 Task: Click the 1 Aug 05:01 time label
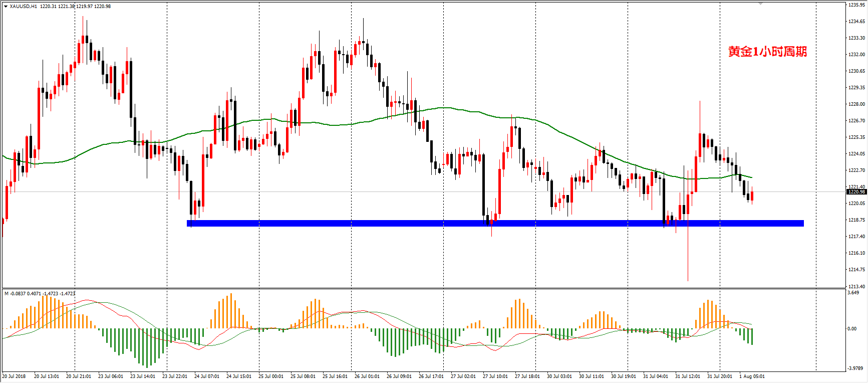click(752, 376)
